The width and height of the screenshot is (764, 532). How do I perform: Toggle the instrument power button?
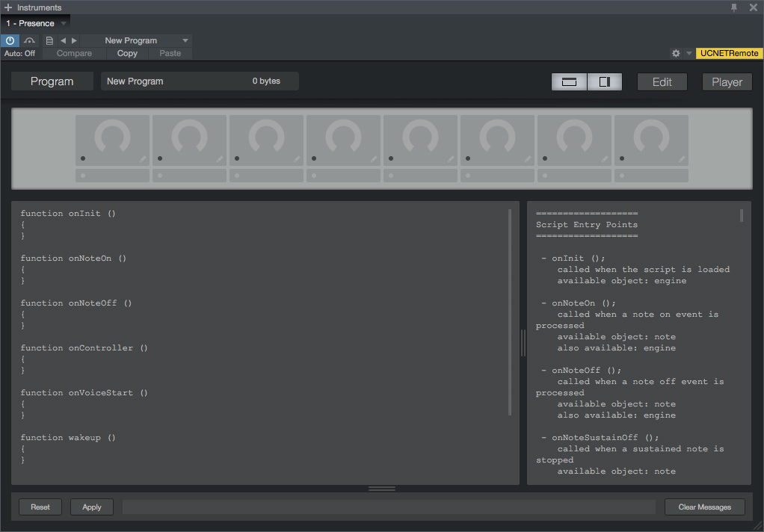[10, 40]
